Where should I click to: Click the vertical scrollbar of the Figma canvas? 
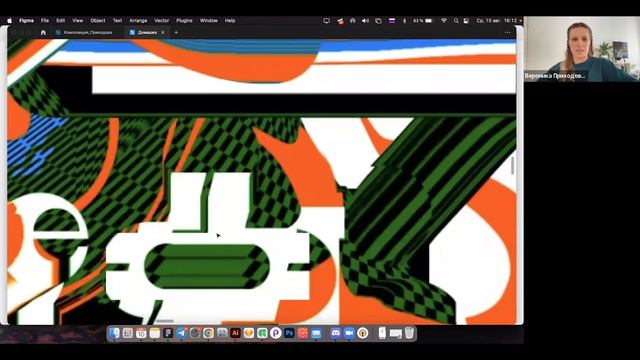(513, 166)
